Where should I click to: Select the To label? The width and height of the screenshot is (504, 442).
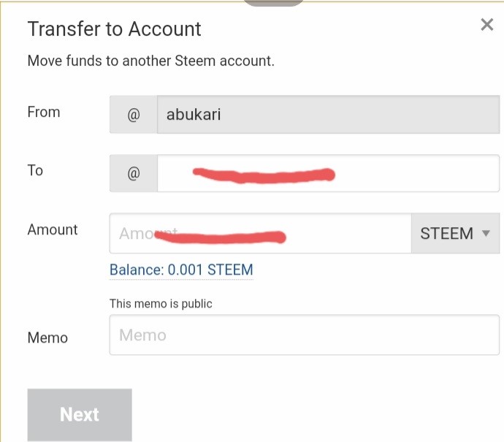point(35,170)
